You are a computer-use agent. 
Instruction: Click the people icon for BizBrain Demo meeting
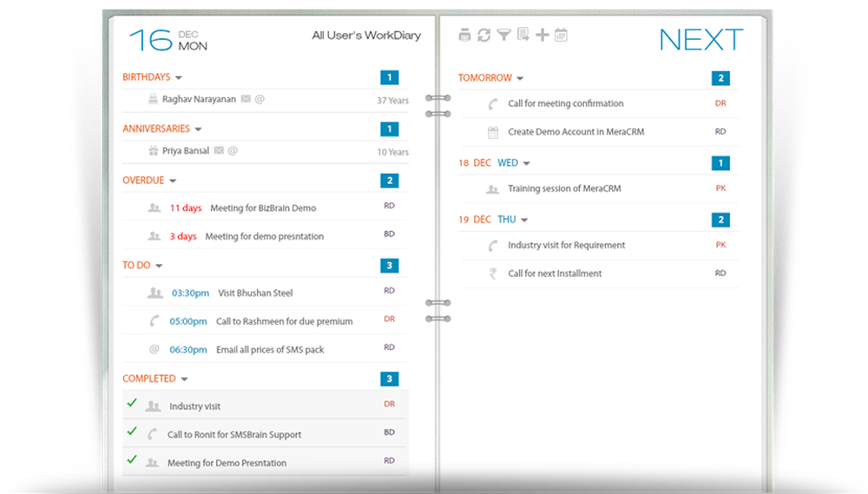[154, 207]
